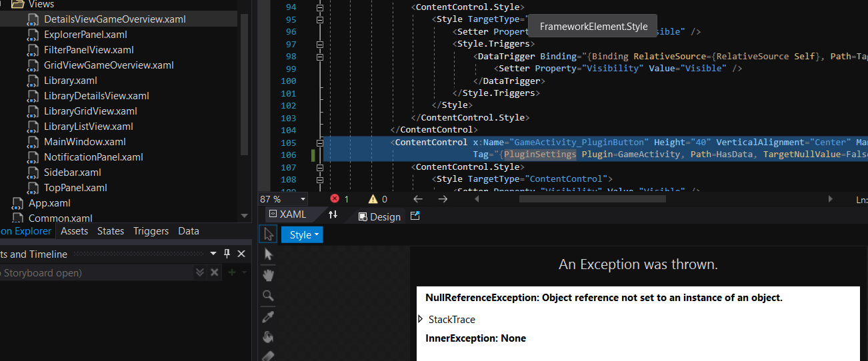Select the Direct Selection tool

pos(269,254)
